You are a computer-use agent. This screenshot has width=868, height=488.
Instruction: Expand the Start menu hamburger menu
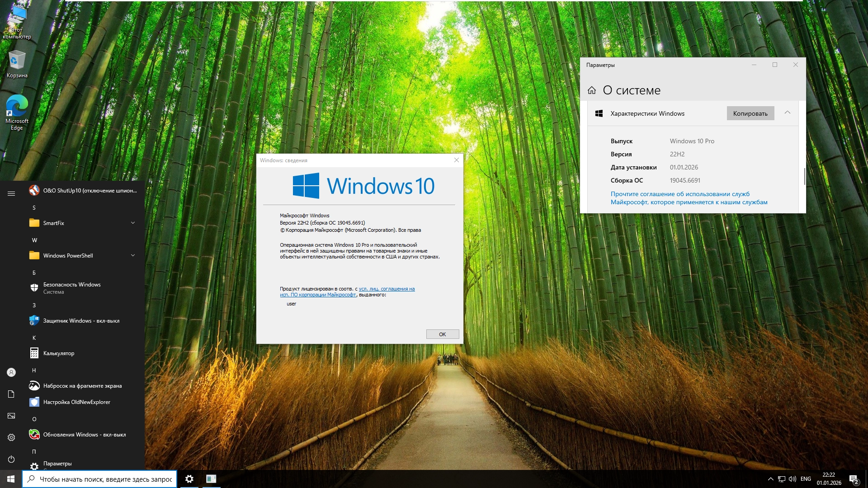click(11, 193)
